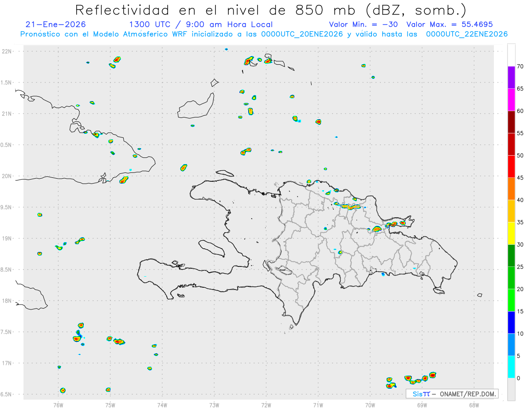Image resolution: width=532 pixels, height=411 pixels.
Task: Click the date '21-Ene-2026'
Action: pyautogui.click(x=56, y=24)
